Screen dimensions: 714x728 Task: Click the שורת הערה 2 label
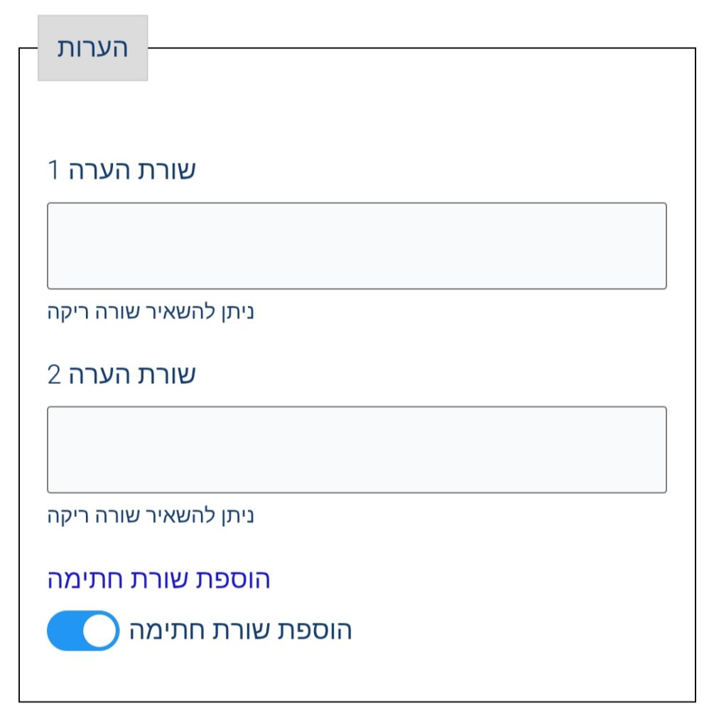[121, 375]
